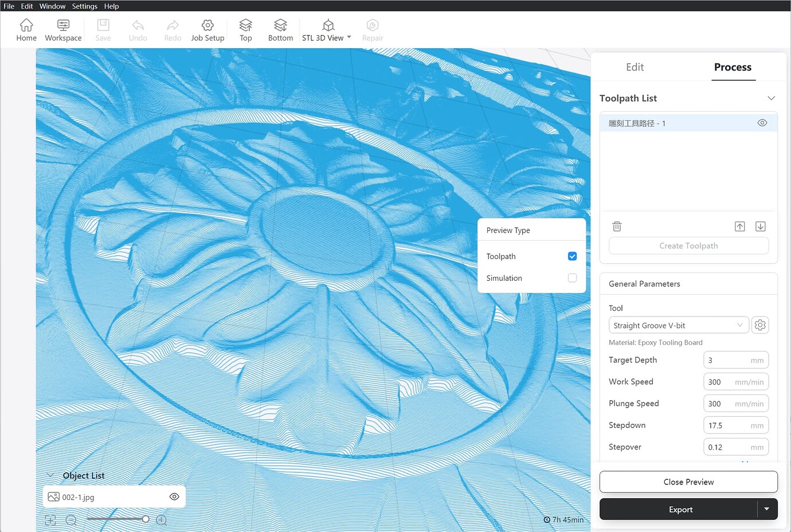Open tool settings with the gear icon
Screen dimensions: 791x532
[760, 324]
